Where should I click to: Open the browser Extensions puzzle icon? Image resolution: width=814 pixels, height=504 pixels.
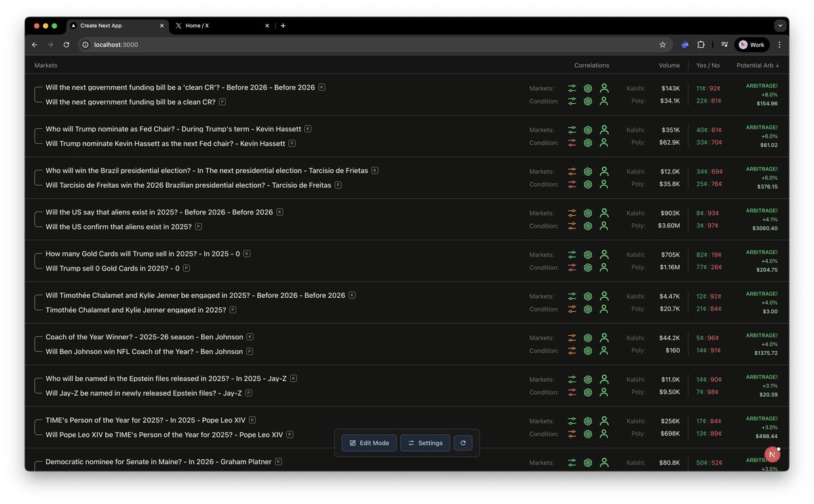coord(701,45)
